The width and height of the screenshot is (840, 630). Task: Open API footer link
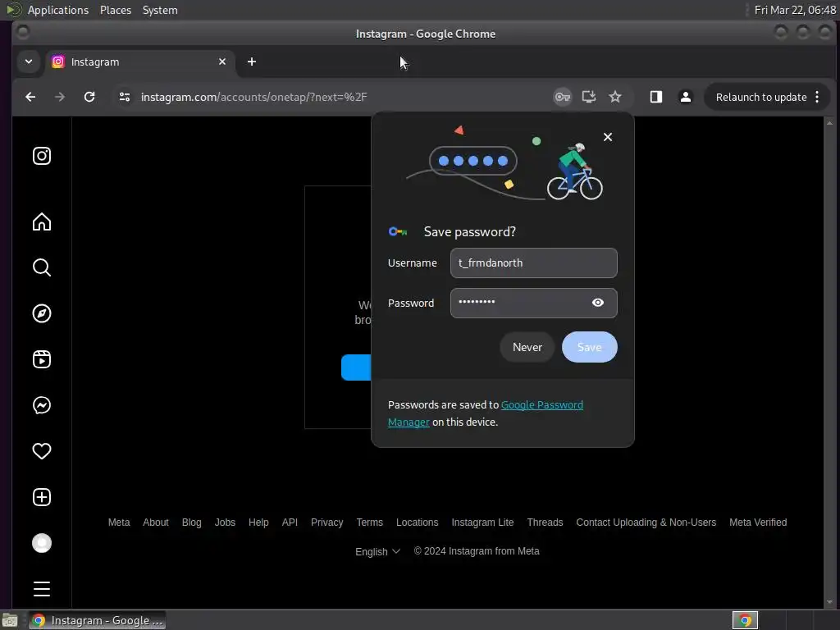pyautogui.click(x=290, y=523)
